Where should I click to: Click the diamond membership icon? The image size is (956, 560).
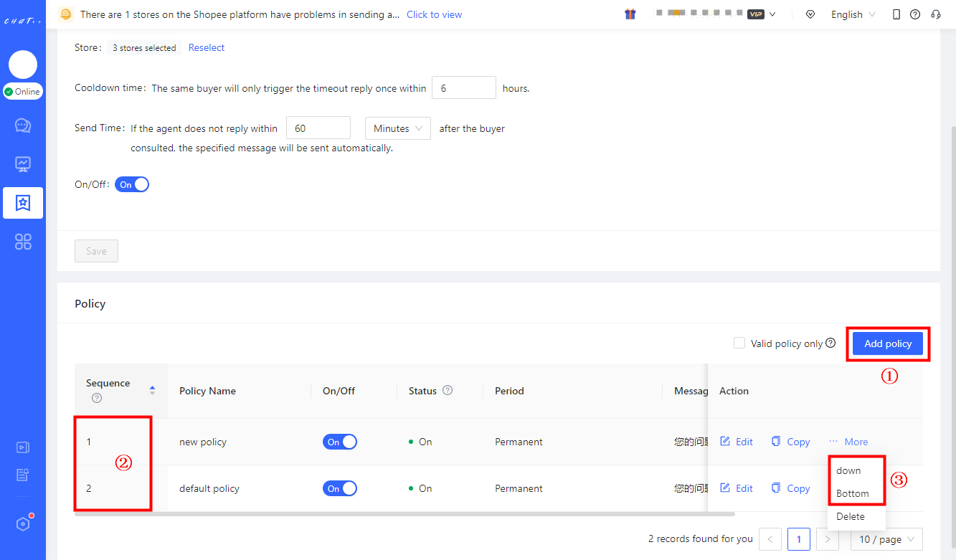[x=810, y=14]
